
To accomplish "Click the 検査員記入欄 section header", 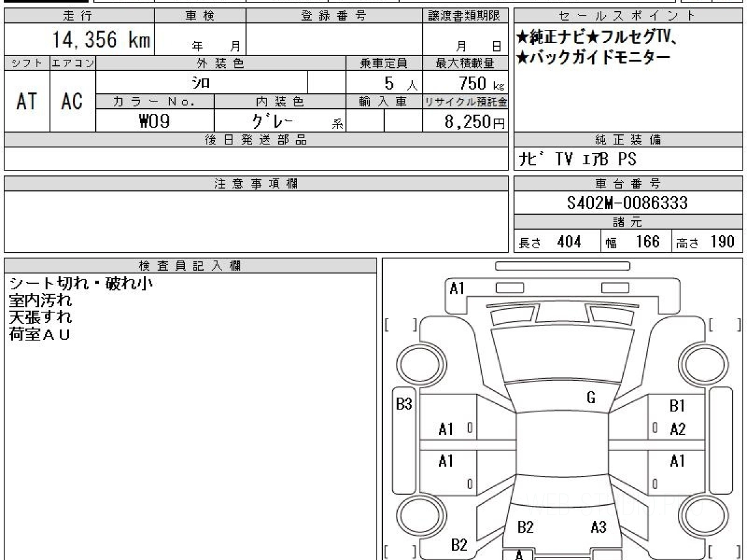I will click(190, 265).
